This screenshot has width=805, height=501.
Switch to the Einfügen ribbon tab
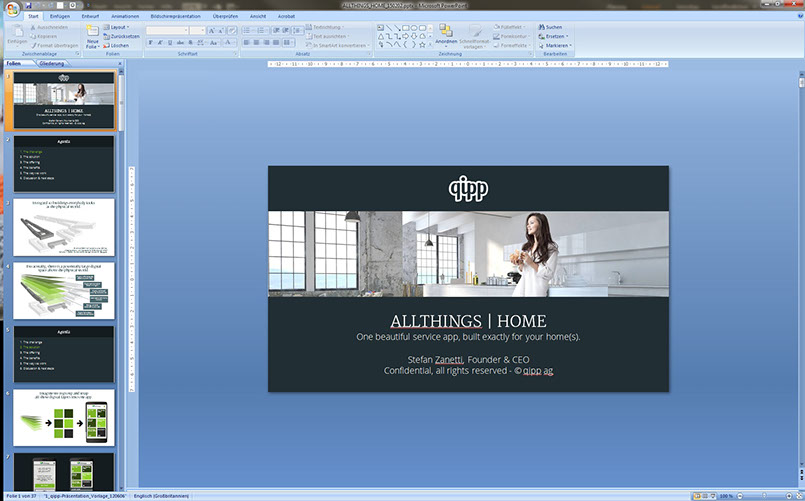coord(59,17)
